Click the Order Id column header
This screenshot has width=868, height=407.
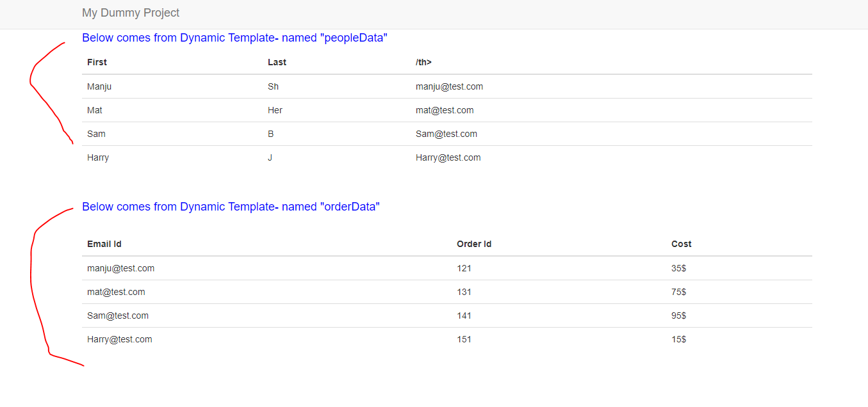(x=474, y=244)
